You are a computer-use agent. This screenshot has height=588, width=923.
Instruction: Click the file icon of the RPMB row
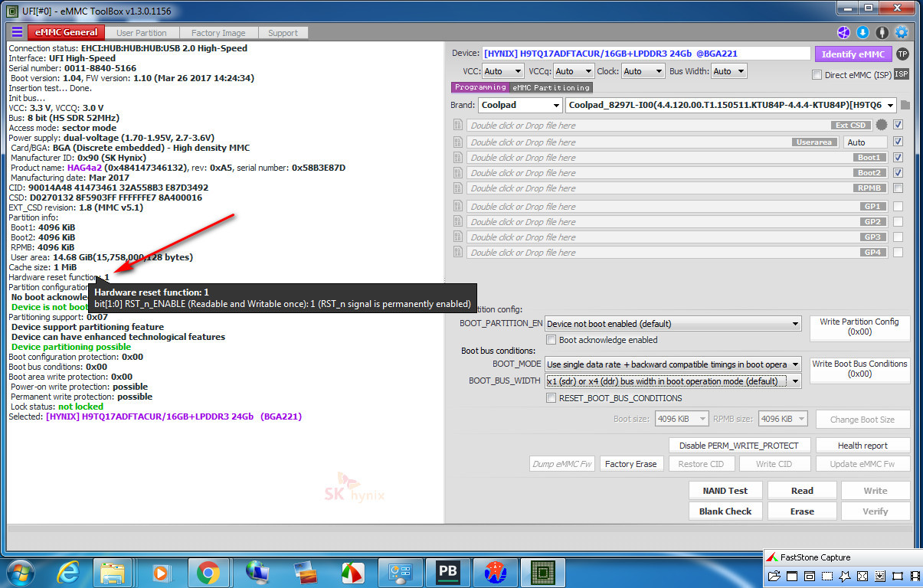coord(457,188)
